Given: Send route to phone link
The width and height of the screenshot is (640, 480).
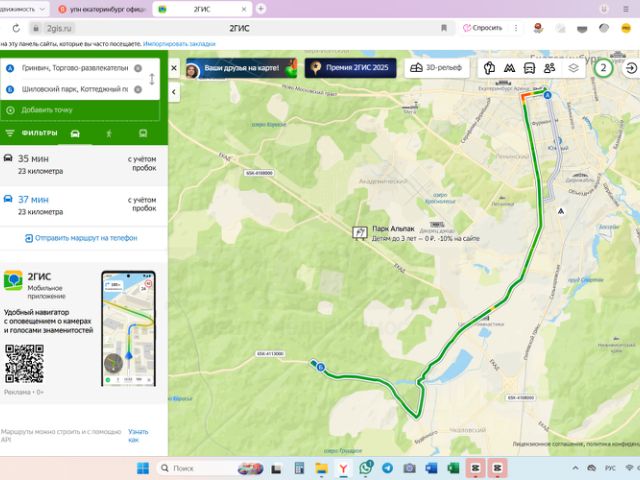Looking at the screenshot, I should (81, 238).
